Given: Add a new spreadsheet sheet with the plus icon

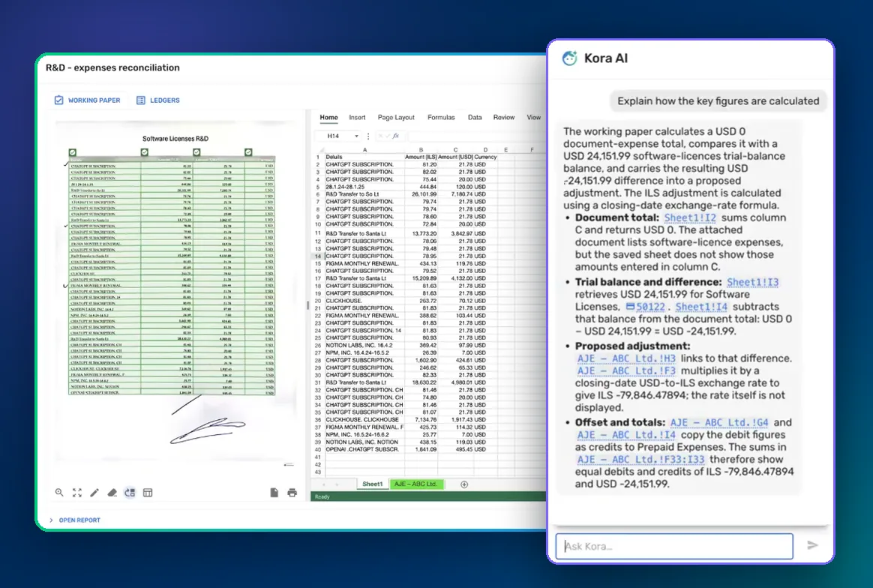Looking at the screenshot, I should (464, 484).
